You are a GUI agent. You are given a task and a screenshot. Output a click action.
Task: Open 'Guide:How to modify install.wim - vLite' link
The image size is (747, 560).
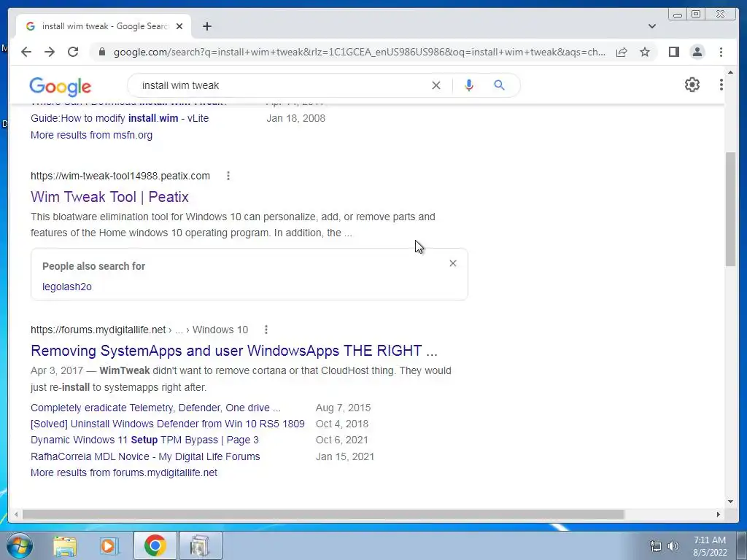coord(120,118)
